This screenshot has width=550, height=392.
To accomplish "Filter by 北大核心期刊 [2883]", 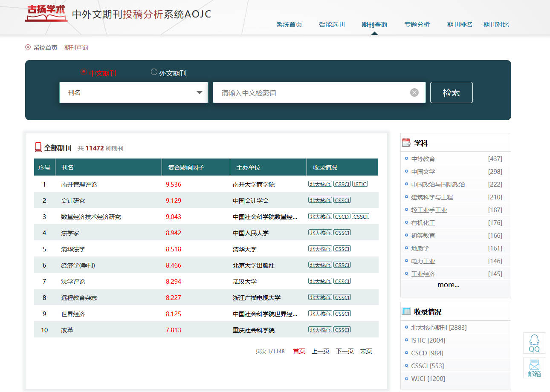I will (x=438, y=328).
